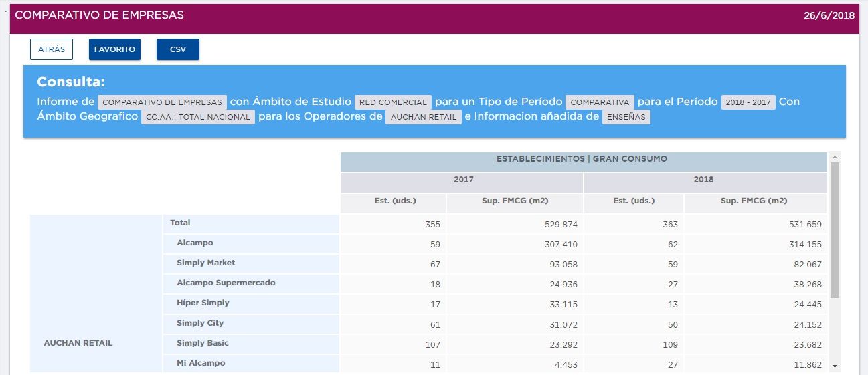The image size is (868, 375).
Task: Click Alcampo Supermercado 2017 surface 24.936
Action: tap(563, 285)
